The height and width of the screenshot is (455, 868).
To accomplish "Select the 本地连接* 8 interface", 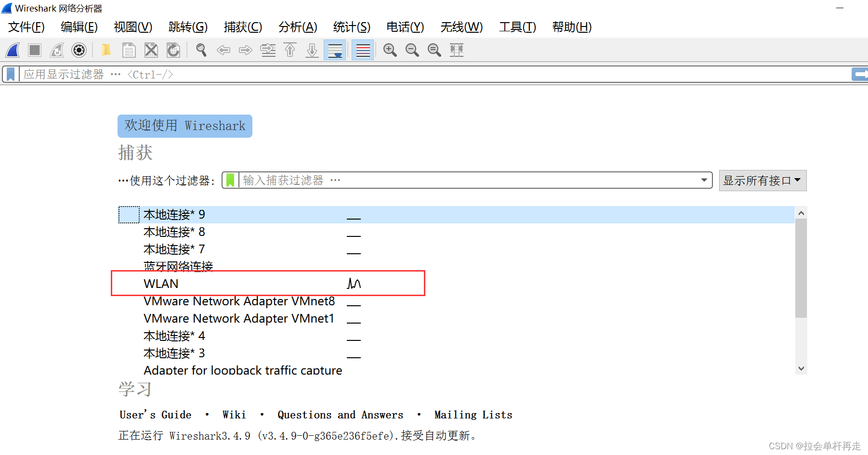I will click(x=456, y=232).
